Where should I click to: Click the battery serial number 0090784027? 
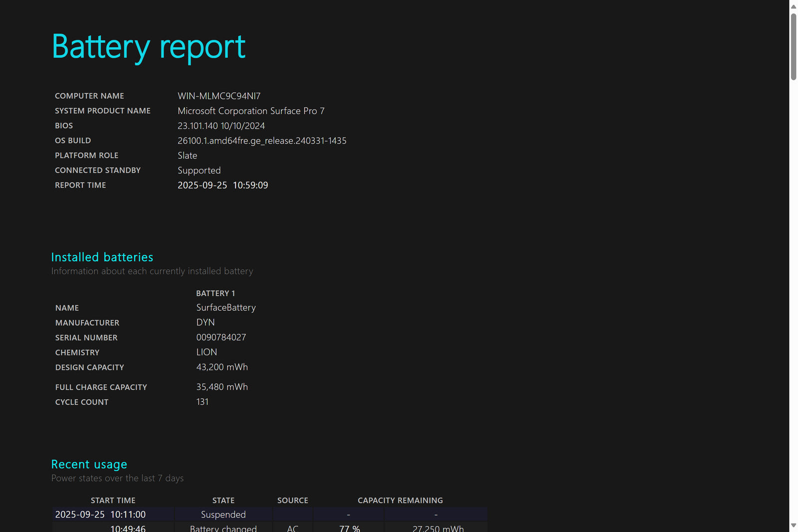click(221, 338)
